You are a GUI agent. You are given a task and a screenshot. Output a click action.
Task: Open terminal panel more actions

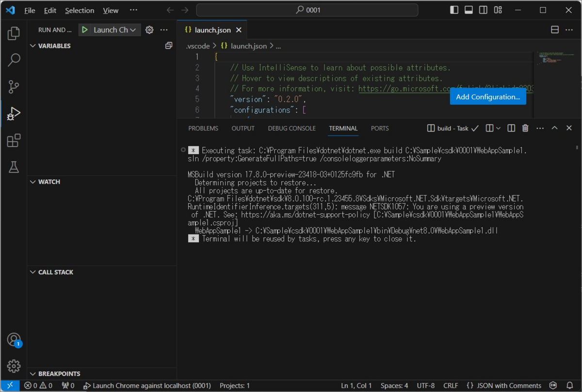[540, 128]
